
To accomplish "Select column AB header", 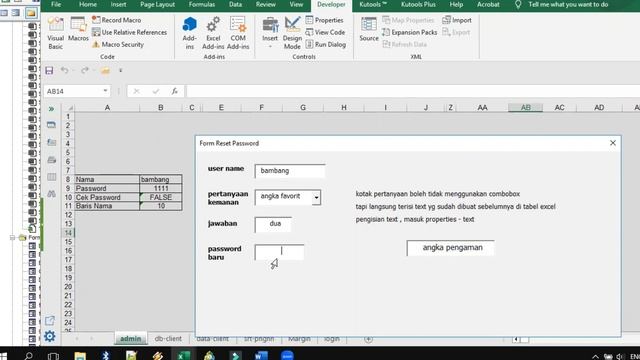I will 526,107.
